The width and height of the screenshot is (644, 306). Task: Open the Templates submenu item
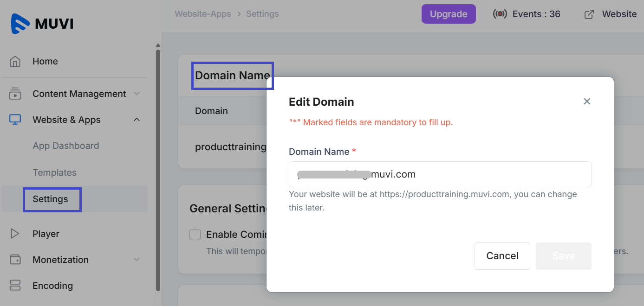(x=54, y=172)
